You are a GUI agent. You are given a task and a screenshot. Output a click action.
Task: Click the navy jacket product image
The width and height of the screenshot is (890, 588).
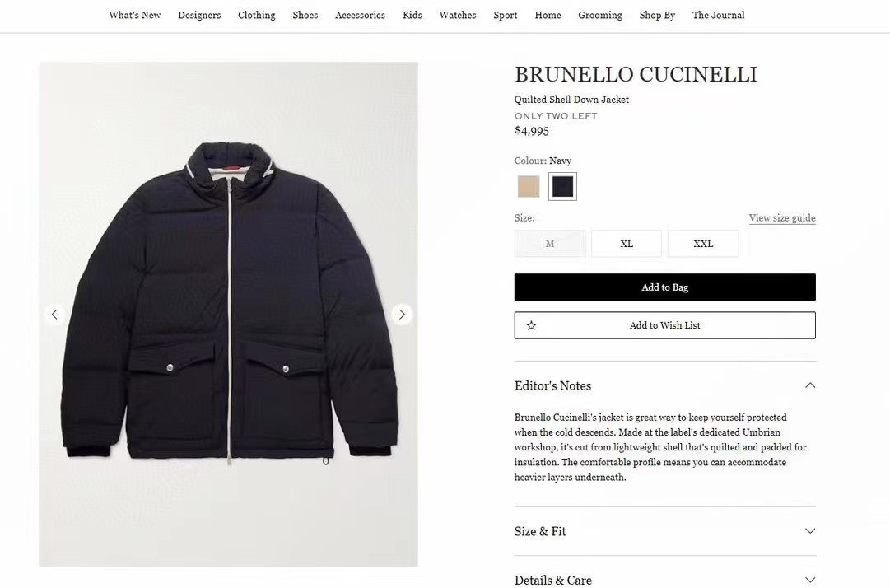(x=228, y=314)
